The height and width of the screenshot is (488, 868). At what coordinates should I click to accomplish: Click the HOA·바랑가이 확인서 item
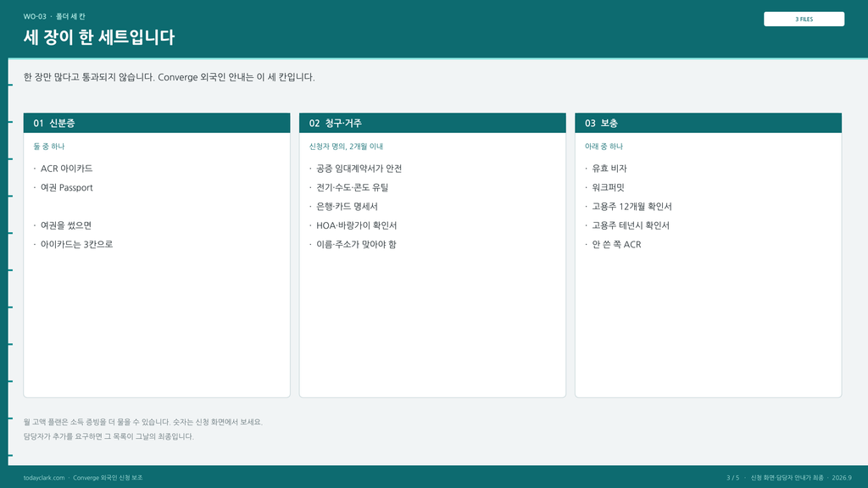coord(356,225)
